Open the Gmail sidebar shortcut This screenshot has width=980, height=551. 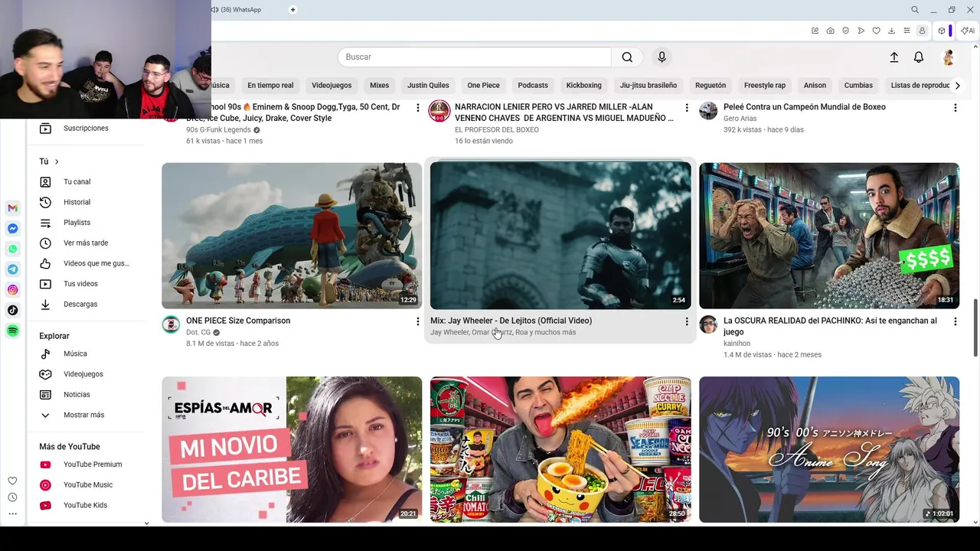[x=12, y=208]
